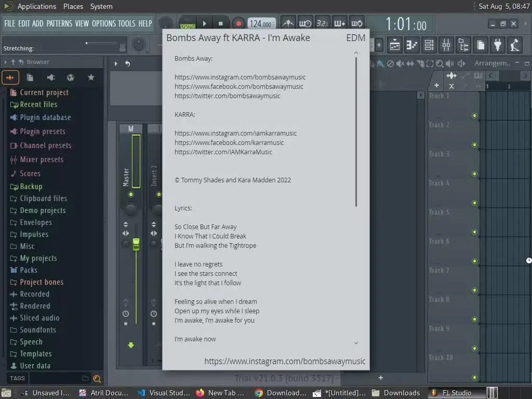This screenshot has width=532, height=399.
Task: Click the bottom Instagram URL in dialog
Action: tap(285, 362)
